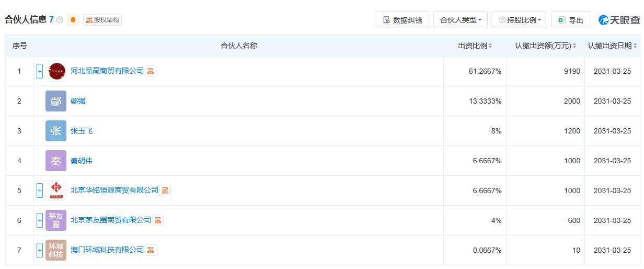Click the 鄢 avatar tile

[56, 101]
